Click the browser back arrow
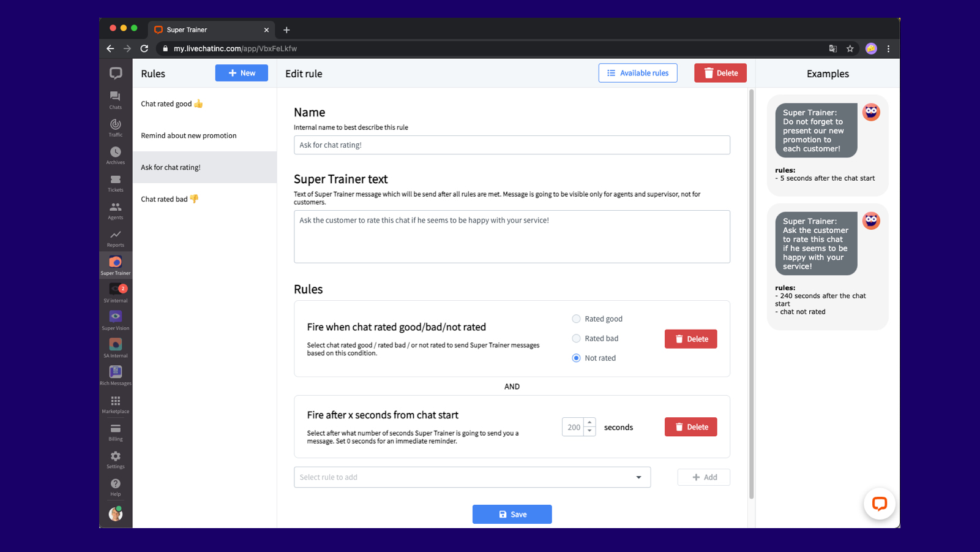Screen dimensions: 980x552 pos(110,48)
